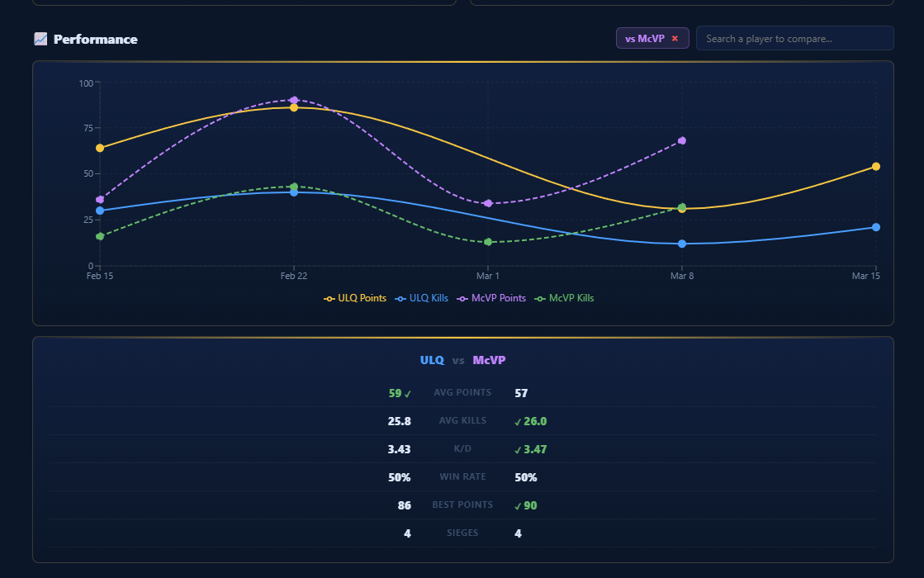The height and width of the screenshot is (578, 924).
Task: Toggle ULQ Kills series in the legend
Action: click(x=422, y=298)
